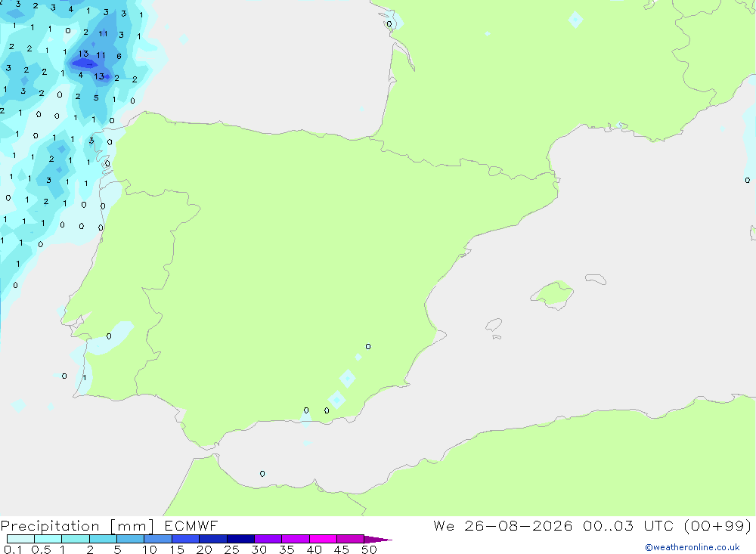
Task: Click the forecast date We 26-08-2026 label
Action: click(x=503, y=525)
